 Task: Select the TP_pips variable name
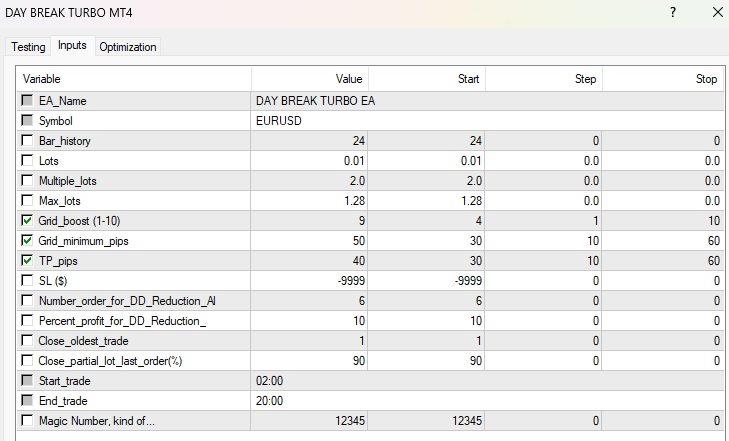(58, 261)
